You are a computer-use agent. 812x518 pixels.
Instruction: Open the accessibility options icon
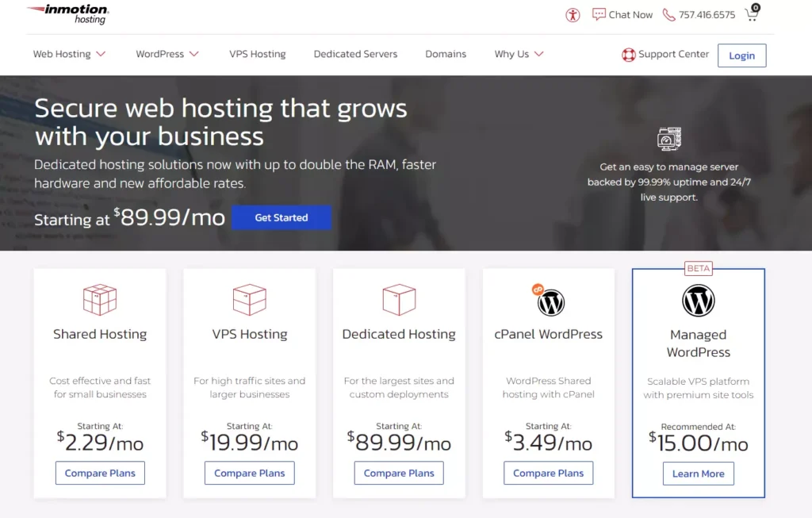click(573, 15)
